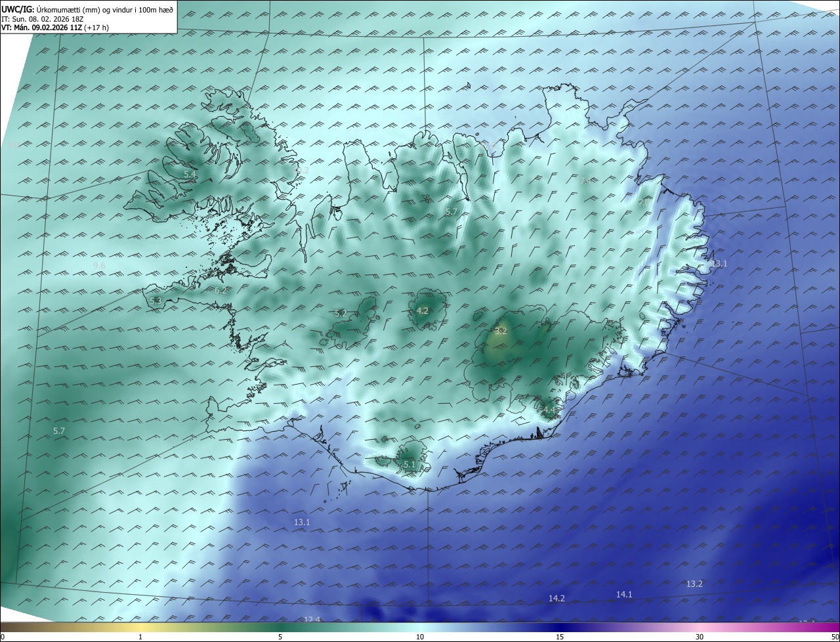The image size is (840, 642).
Task: Click the colorbar tick label 1
Action: click(140, 637)
